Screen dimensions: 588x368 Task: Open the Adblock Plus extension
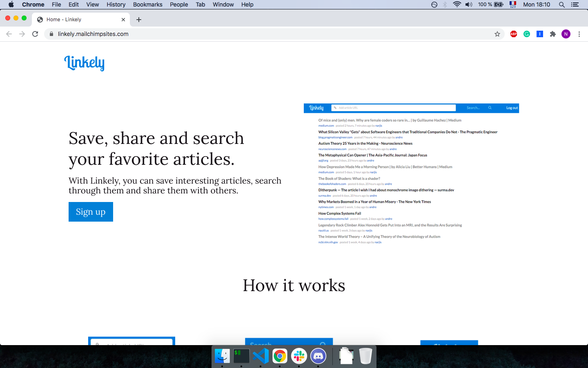coord(514,34)
